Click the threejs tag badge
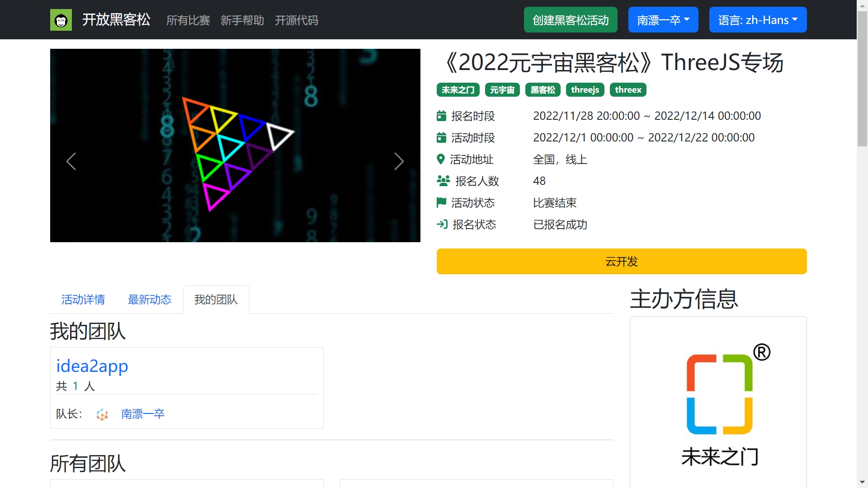The height and width of the screenshot is (488, 868). [x=585, y=90]
